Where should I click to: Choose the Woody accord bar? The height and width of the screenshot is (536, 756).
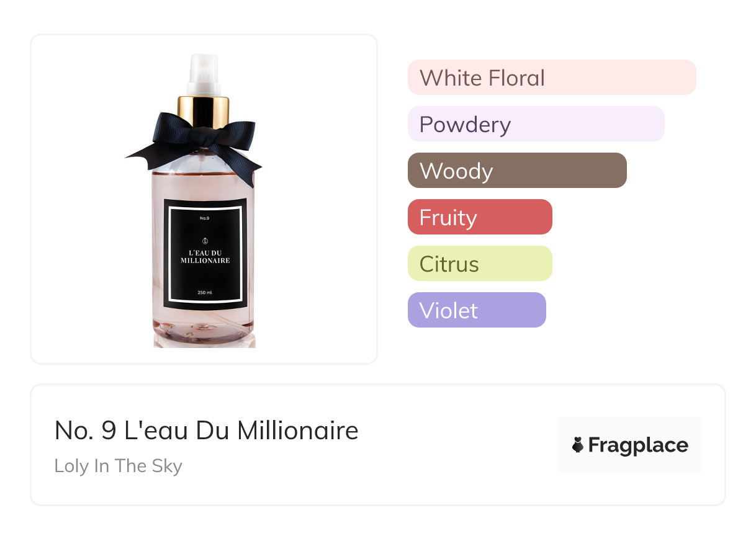517,171
